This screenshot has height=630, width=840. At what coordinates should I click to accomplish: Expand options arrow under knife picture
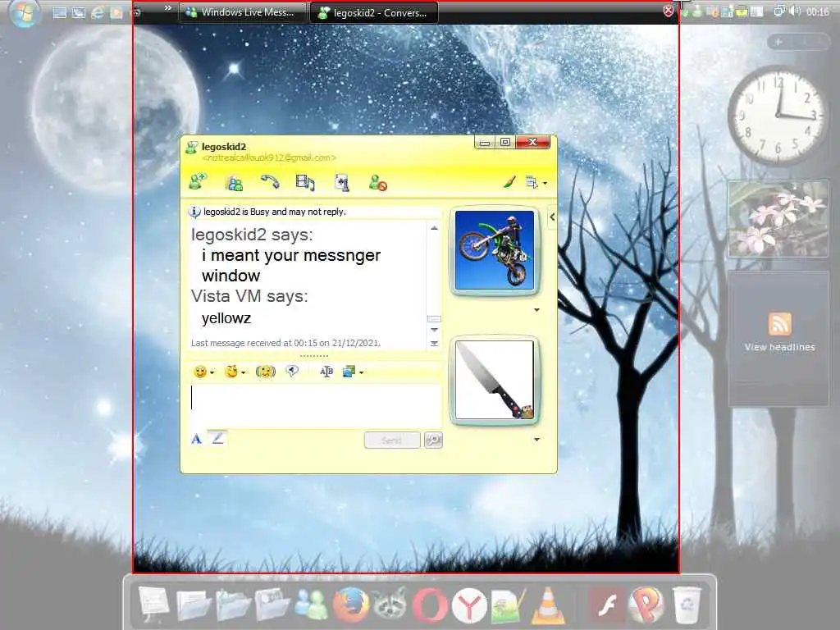click(536, 440)
